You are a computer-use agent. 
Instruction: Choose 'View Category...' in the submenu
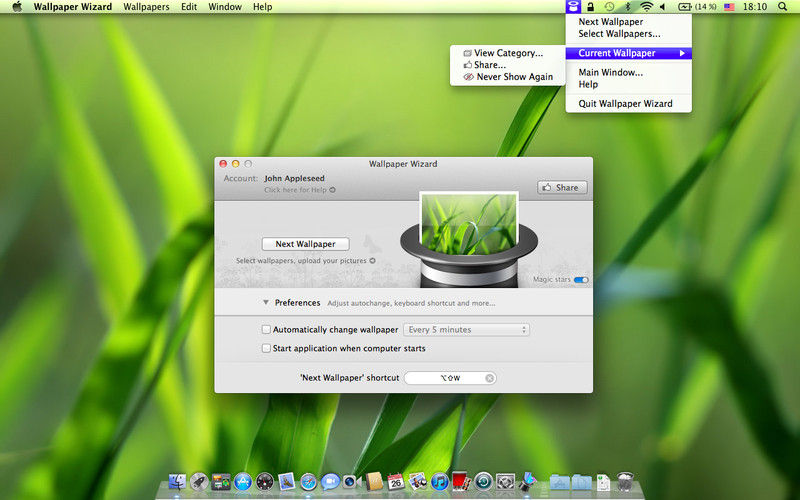(x=508, y=53)
